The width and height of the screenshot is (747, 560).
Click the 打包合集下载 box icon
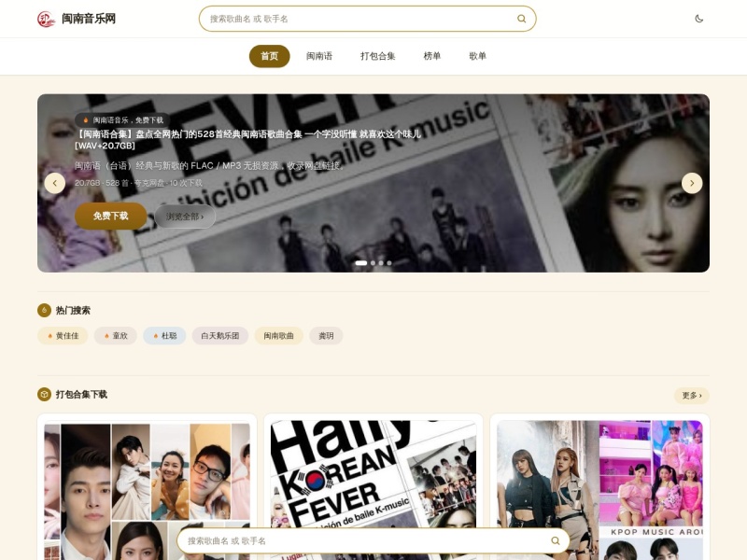44,394
